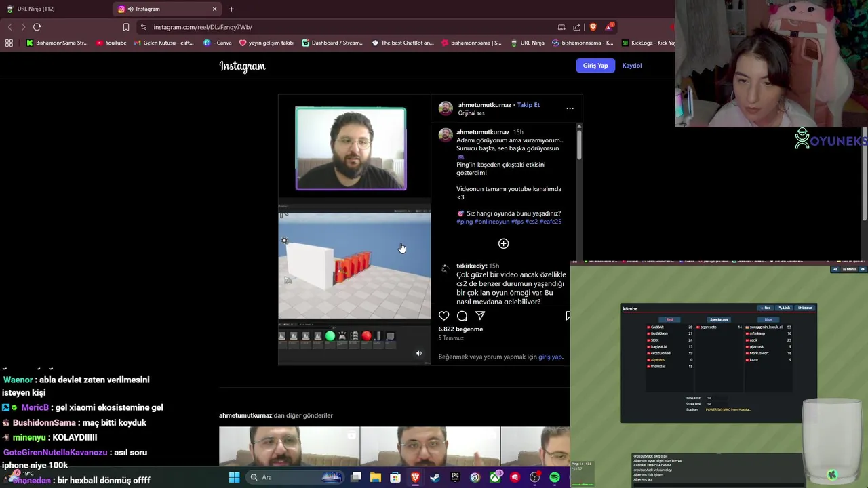Open Microsoft Store from the taskbar
Image resolution: width=868 pixels, height=488 pixels.
coord(395,477)
